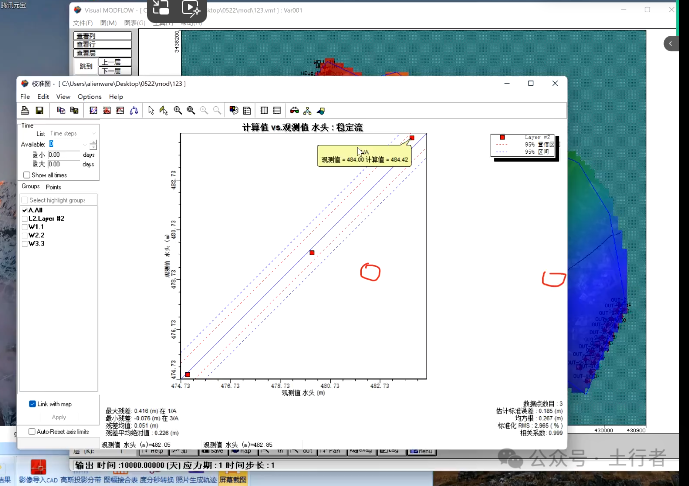The width and height of the screenshot is (689, 486).
Task: Click the screen share overlay icon at top
Action: tap(161, 7)
